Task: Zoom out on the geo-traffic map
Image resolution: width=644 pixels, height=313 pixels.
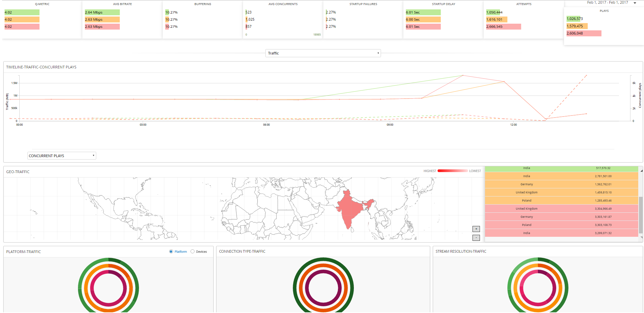Action: pos(476,238)
